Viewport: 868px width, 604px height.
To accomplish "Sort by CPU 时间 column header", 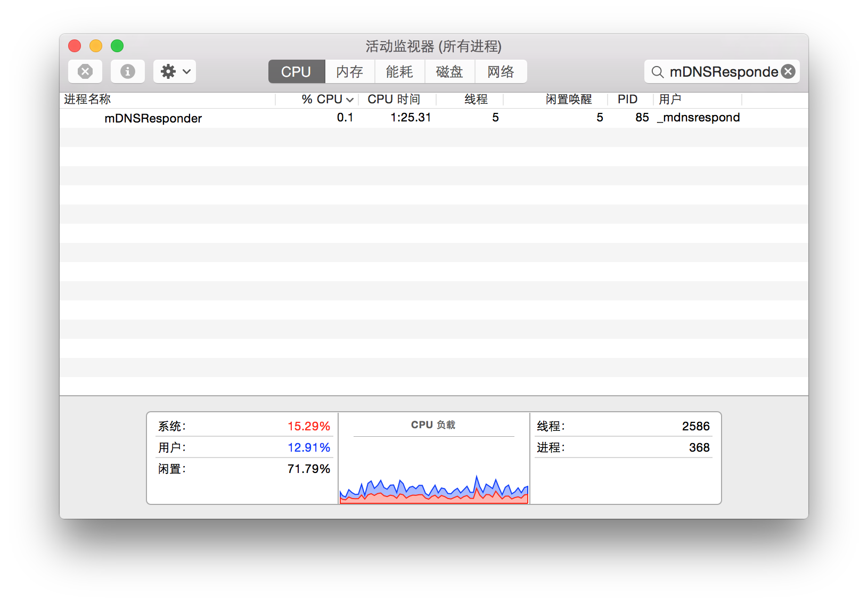I will (397, 100).
